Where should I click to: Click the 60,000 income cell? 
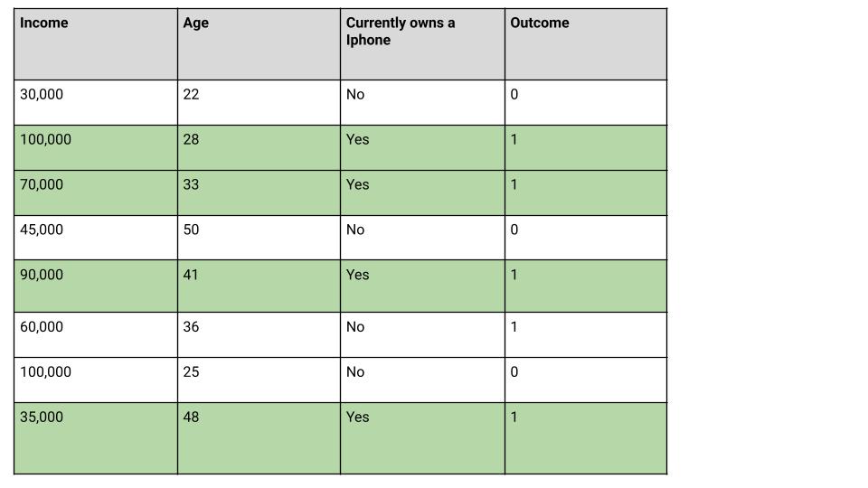click(96, 334)
